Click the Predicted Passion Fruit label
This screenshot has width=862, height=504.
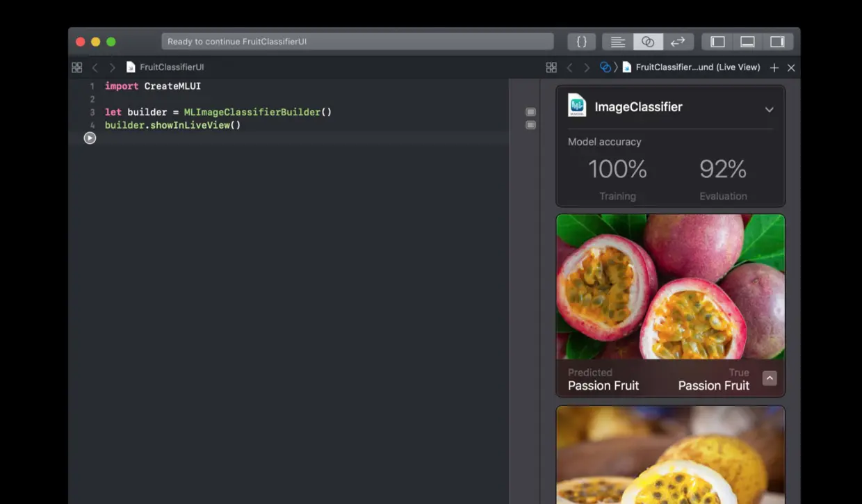point(603,380)
